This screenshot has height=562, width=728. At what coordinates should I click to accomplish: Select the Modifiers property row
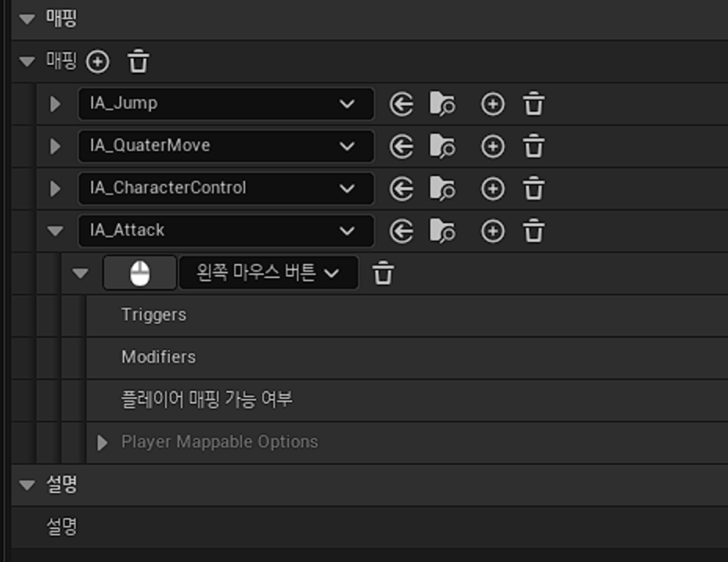click(407, 358)
